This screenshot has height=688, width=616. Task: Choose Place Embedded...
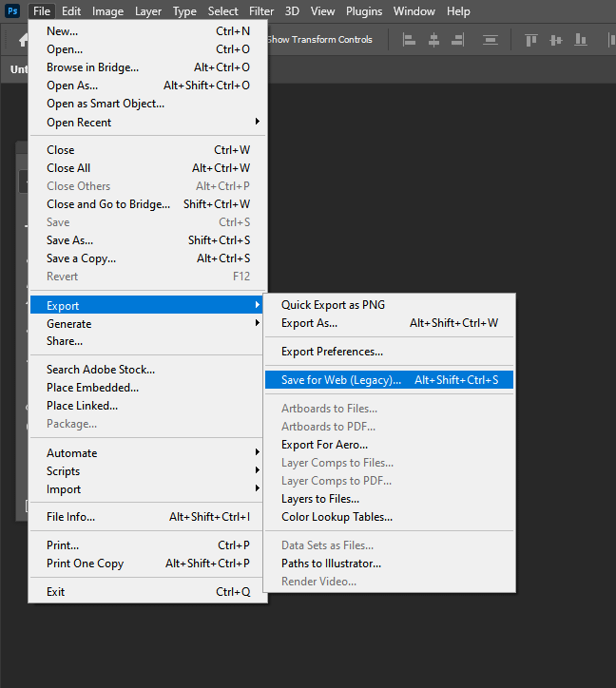pyautogui.click(x=148, y=388)
